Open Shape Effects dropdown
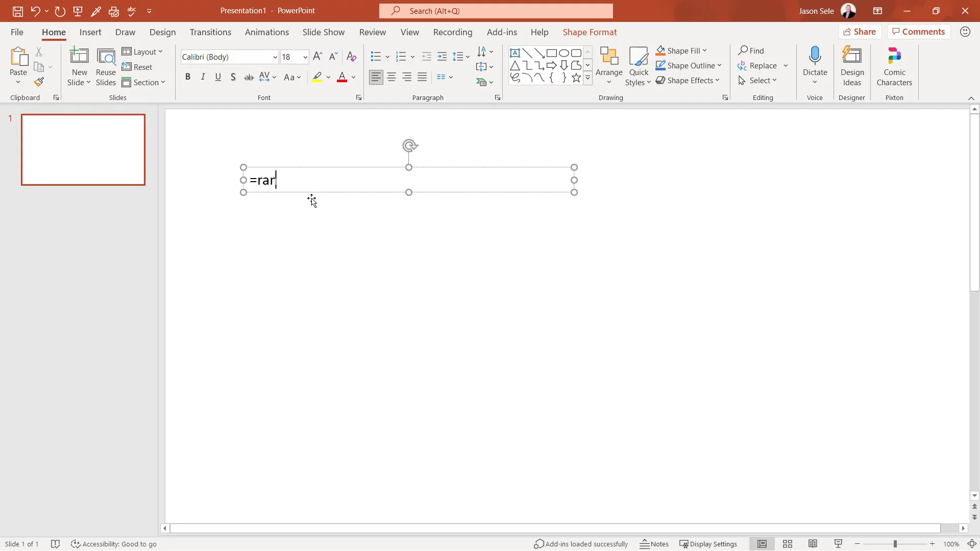 [688, 80]
